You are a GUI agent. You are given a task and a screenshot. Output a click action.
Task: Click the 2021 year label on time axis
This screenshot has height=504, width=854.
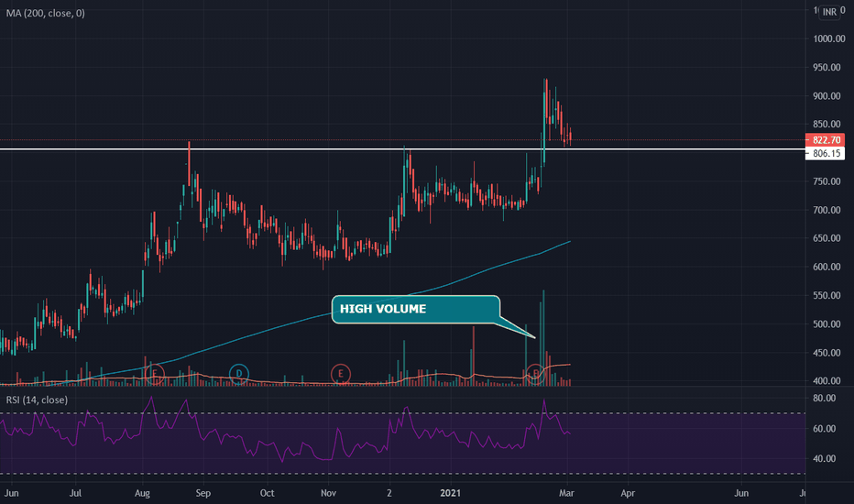(451, 493)
